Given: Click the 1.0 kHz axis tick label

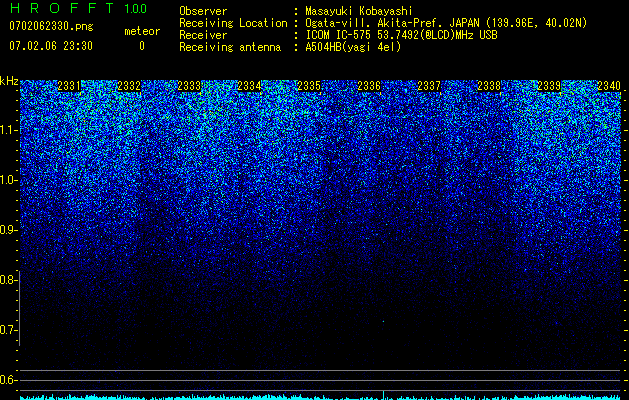Looking at the screenshot, I should 8,180.
